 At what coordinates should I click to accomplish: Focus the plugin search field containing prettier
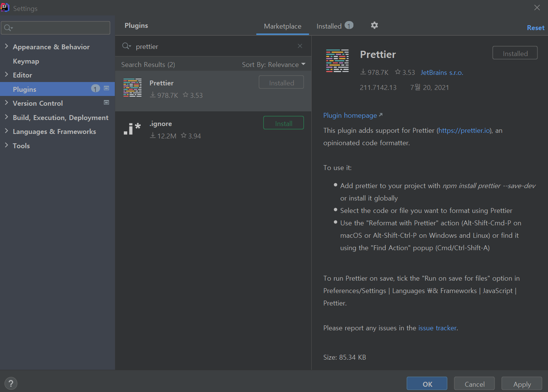point(213,46)
